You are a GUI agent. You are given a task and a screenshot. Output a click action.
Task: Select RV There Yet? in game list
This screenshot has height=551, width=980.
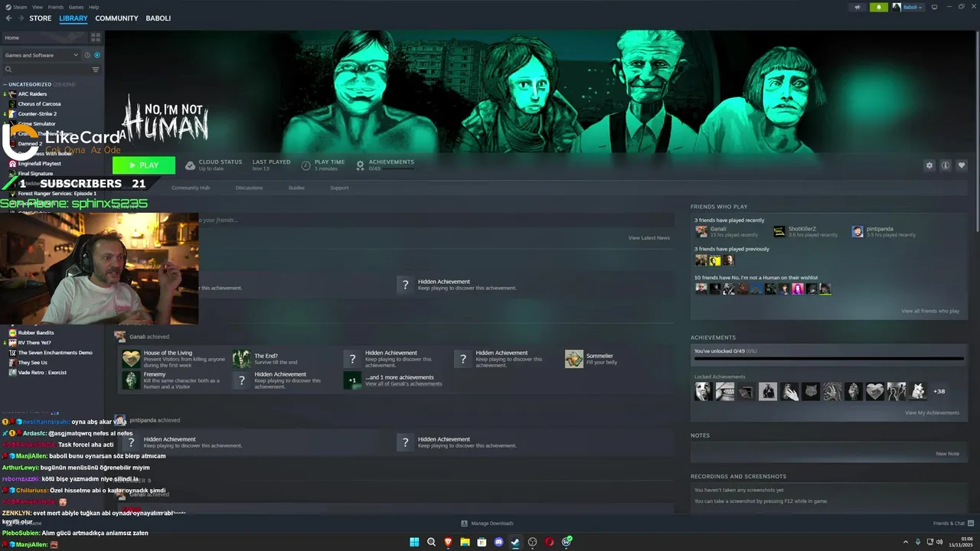tap(34, 343)
